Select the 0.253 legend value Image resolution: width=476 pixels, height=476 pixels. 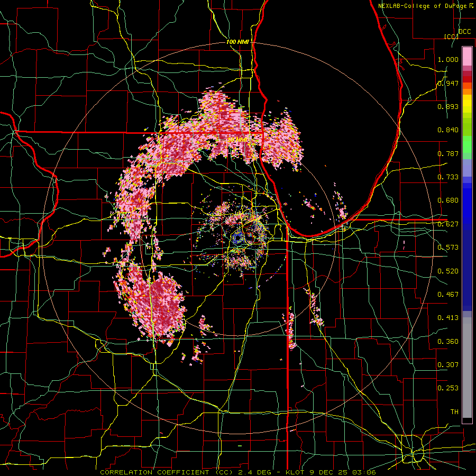(x=448, y=388)
